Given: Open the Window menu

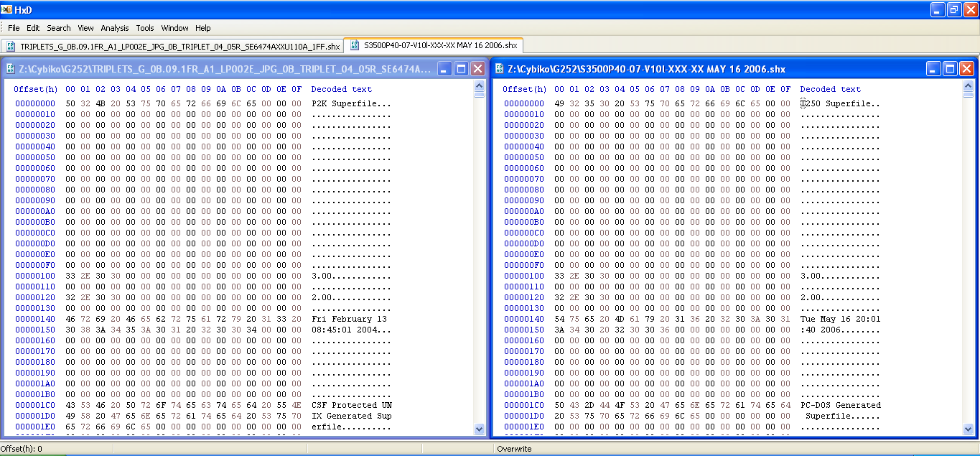Looking at the screenshot, I should pos(174,28).
